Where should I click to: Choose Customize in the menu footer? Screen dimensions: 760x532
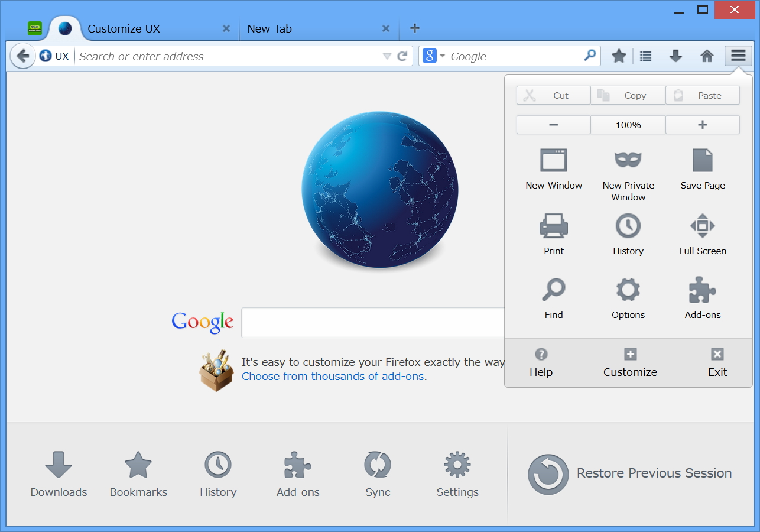630,363
